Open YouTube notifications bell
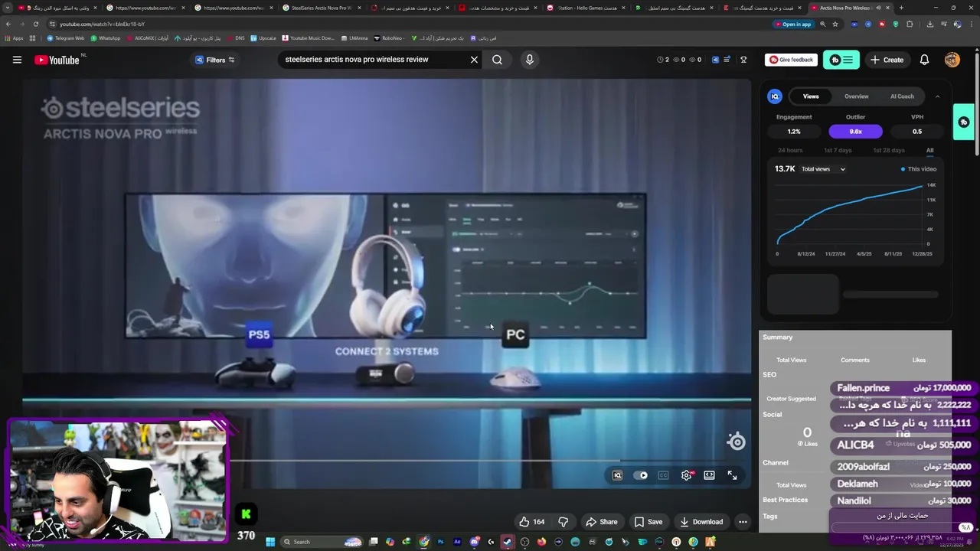Screen dimensions: 980x551 (x=924, y=60)
